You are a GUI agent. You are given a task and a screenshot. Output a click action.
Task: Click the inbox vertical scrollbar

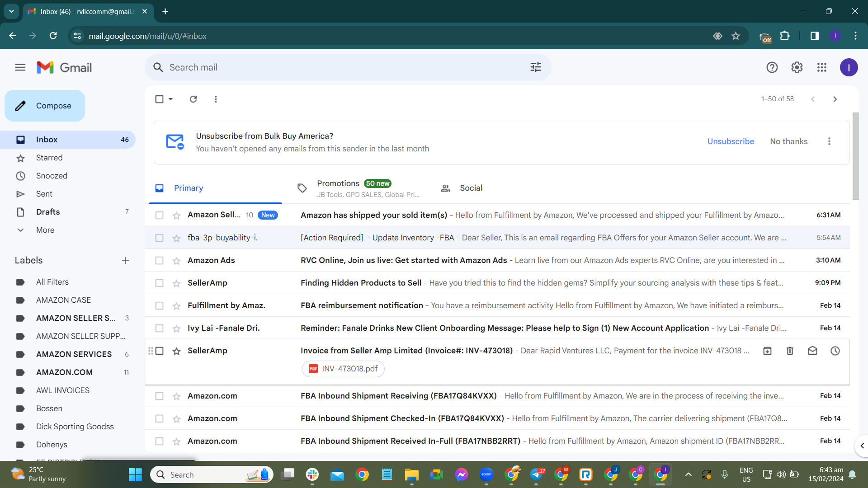coord(855,156)
